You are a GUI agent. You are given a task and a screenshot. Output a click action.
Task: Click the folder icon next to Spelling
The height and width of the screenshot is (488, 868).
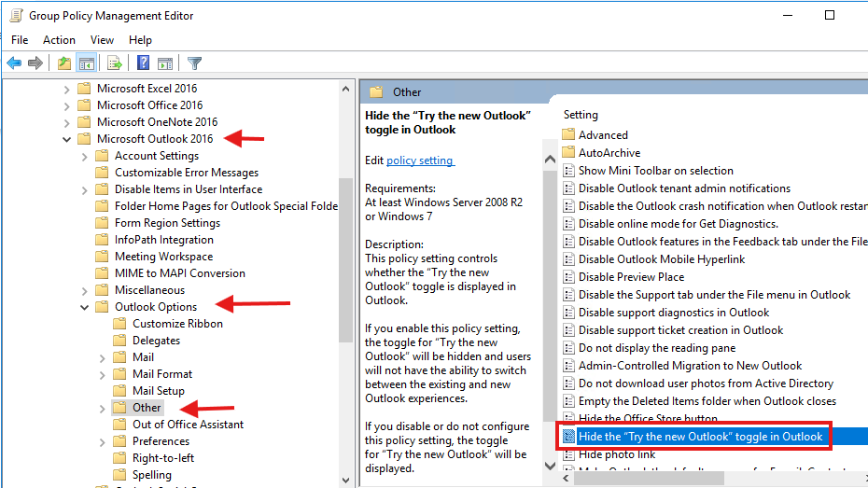point(119,474)
